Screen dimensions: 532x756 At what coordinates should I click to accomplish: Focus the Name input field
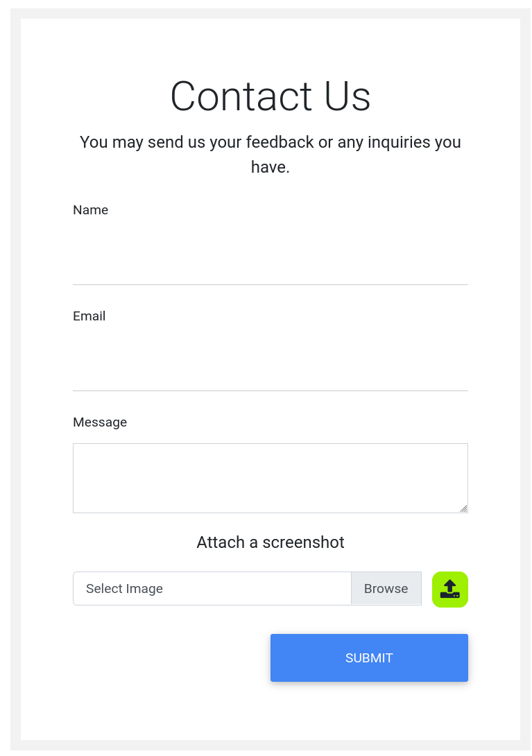270,264
